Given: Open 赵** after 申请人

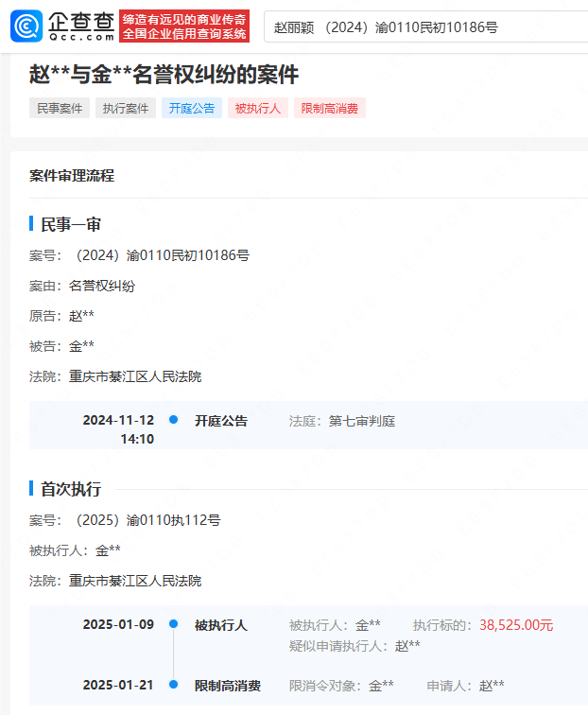Looking at the screenshot, I should [492, 686].
